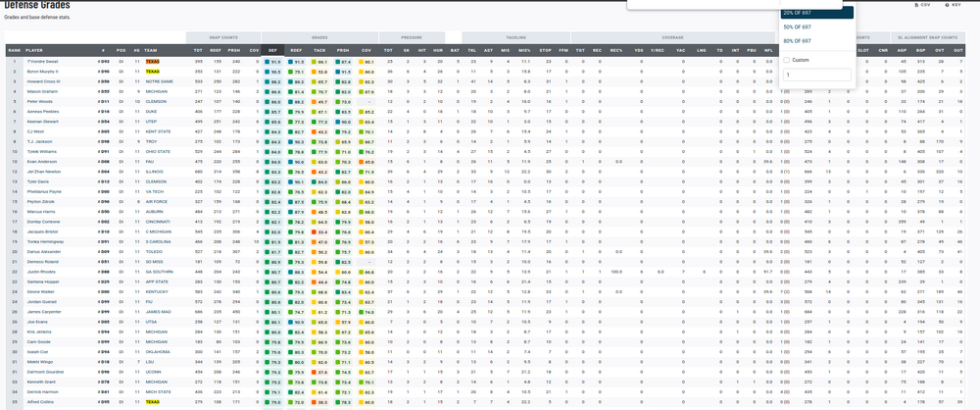Click the NOTRE DAME team link
980x410 pixels.
(159, 81)
